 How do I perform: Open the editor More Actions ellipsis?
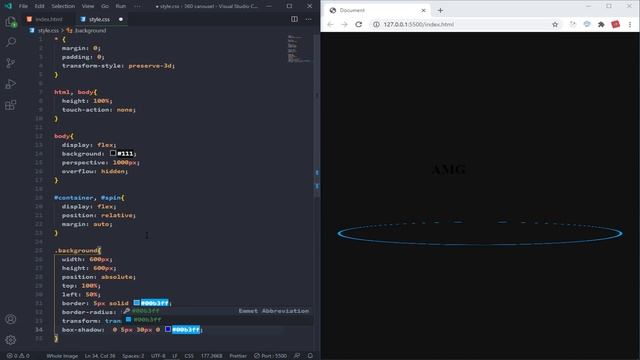click(309, 19)
